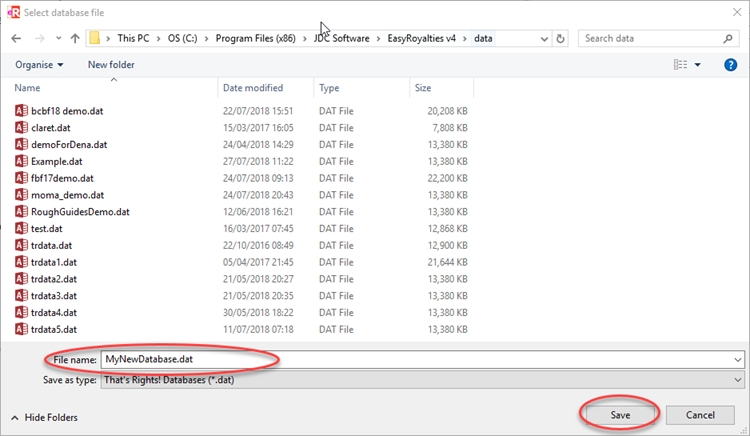Expand the File name dropdown arrow
750x436 pixels.
738,360
